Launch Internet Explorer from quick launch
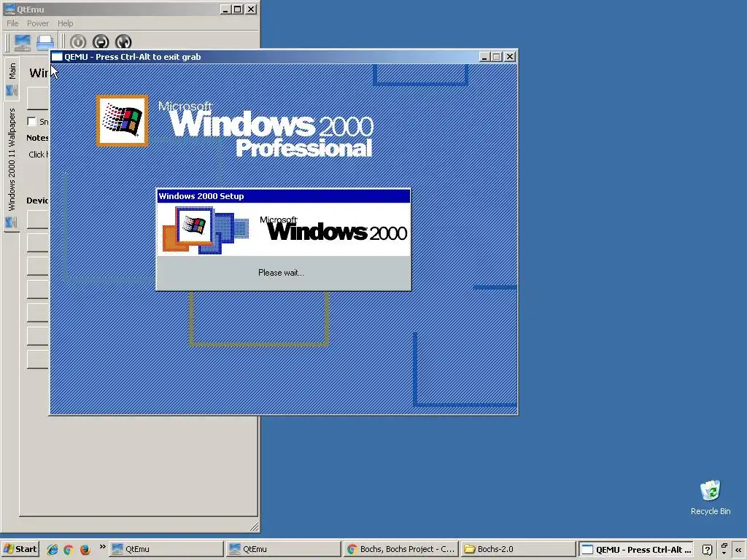This screenshot has height=560, width=747. [52, 549]
